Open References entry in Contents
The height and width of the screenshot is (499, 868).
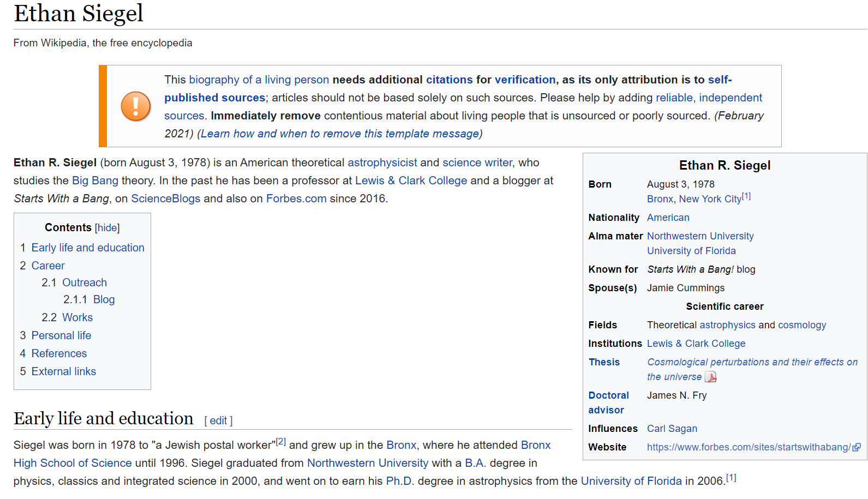[59, 353]
